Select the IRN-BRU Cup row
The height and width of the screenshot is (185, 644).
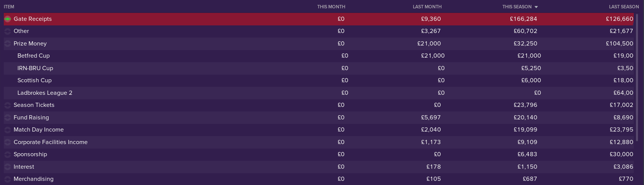35,68
